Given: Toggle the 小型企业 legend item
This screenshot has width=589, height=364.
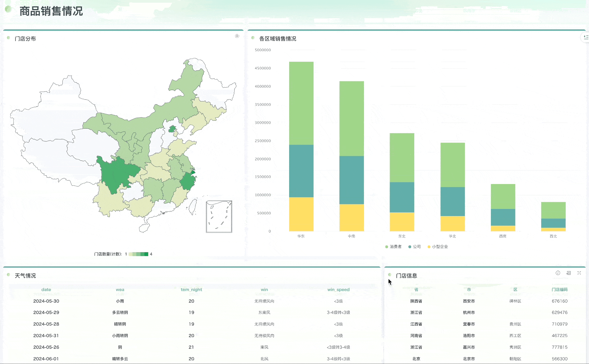Looking at the screenshot, I should [438, 247].
